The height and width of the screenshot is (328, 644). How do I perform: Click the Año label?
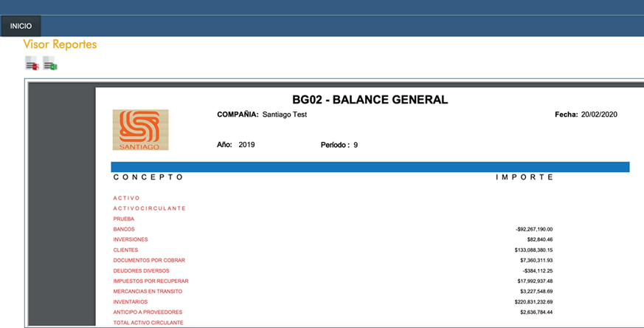(224, 145)
